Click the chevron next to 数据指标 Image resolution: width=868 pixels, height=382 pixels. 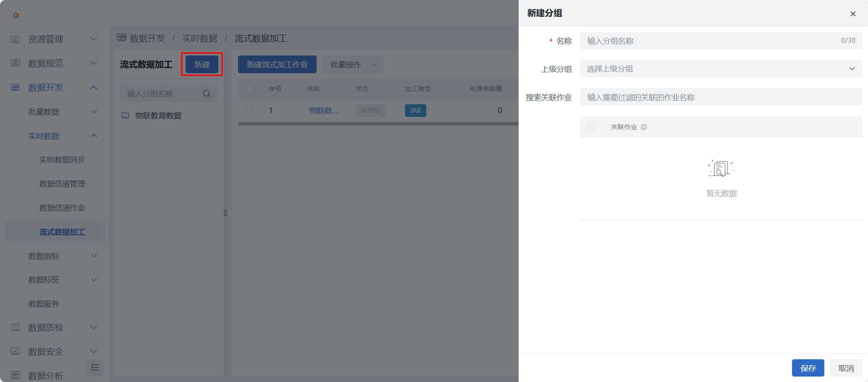tap(94, 256)
